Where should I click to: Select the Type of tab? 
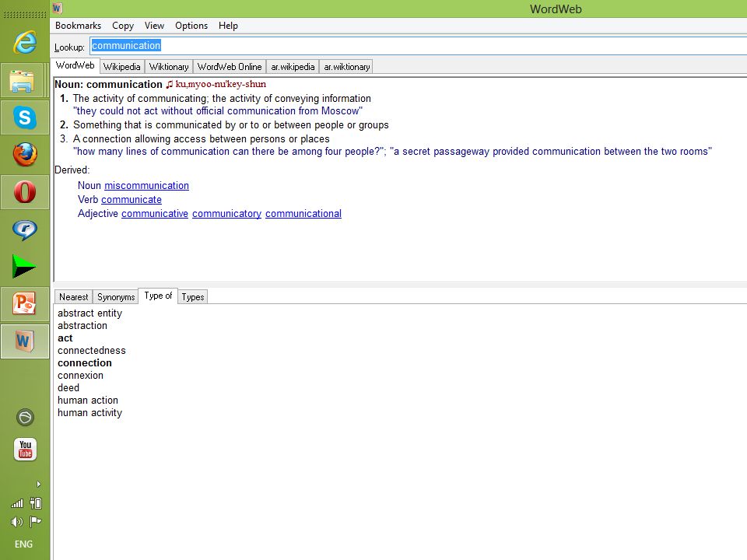tap(158, 296)
